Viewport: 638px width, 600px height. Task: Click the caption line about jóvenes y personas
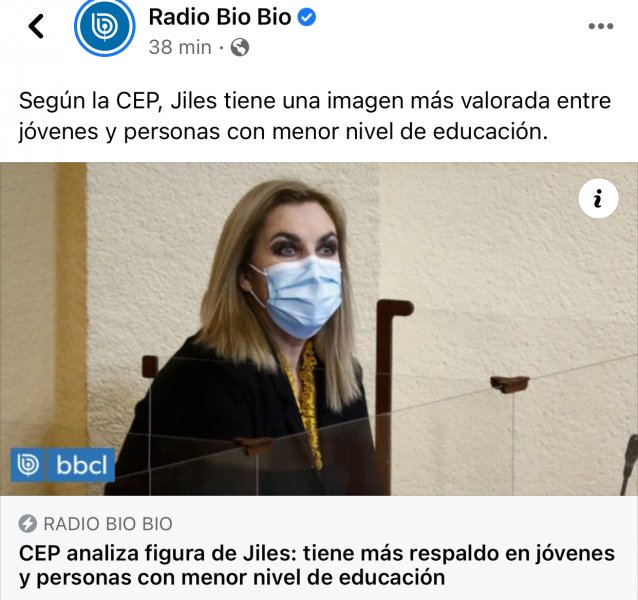tap(283, 132)
